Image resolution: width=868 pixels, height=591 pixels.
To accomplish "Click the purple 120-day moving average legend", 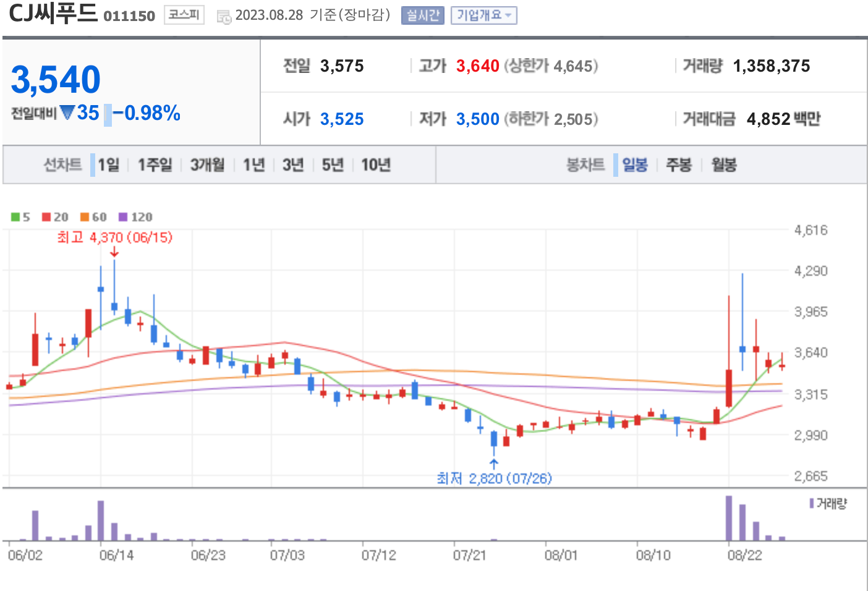I will (135, 217).
